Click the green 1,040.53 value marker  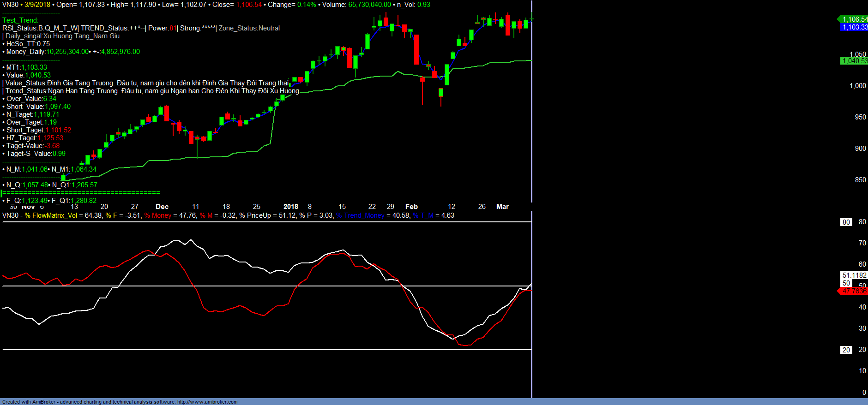854,61
